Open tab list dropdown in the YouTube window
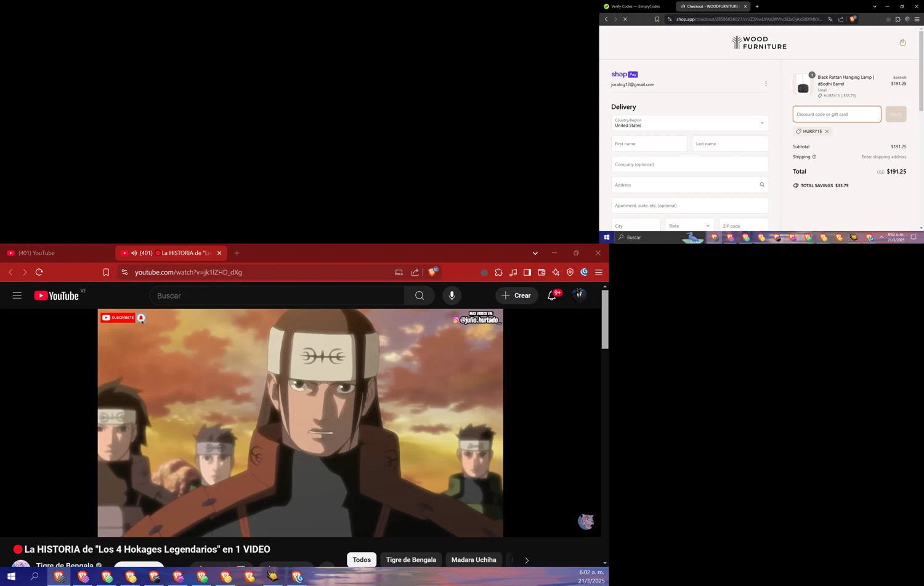Viewport: 924px width, 586px height. pyautogui.click(x=535, y=253)
